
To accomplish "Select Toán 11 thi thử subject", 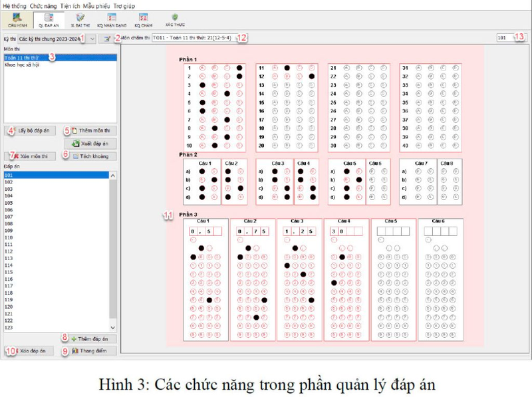I will (x=60, y=58).
